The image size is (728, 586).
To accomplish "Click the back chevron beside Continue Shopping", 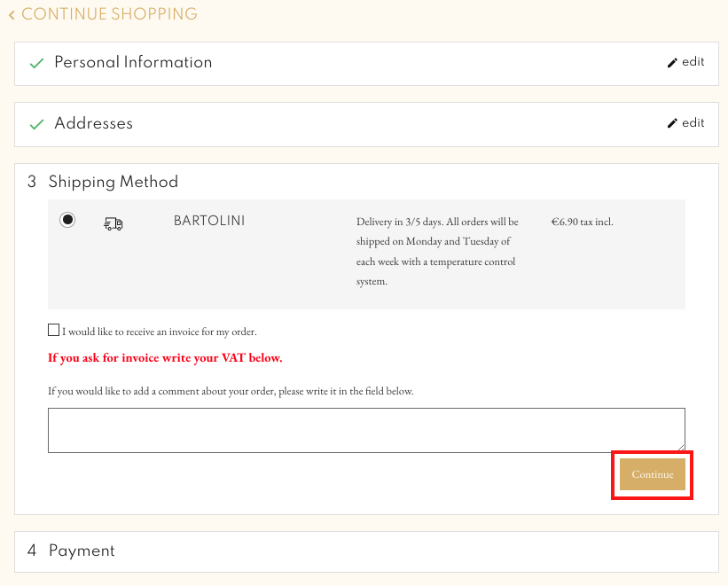I will (x=12, y=15).
